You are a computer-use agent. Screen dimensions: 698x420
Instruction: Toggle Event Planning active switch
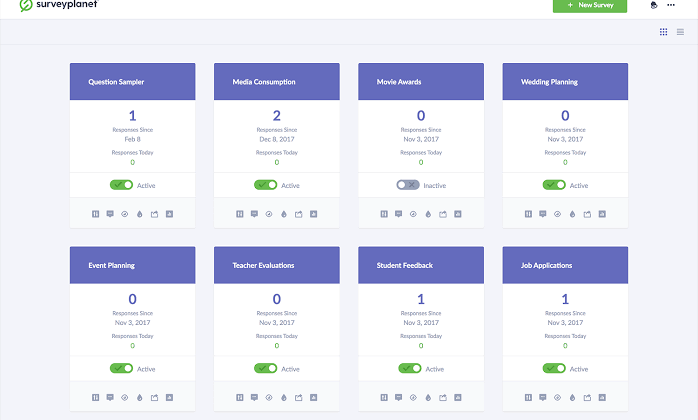click(x=122, y=368)
